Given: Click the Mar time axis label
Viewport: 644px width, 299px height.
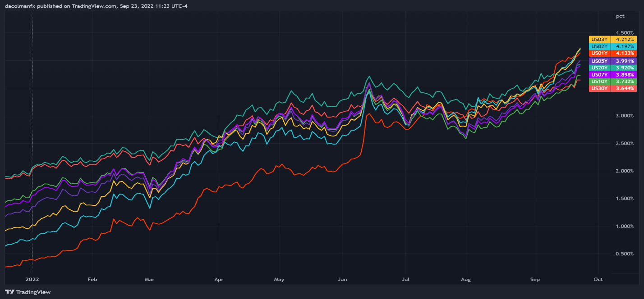Looking at the screenshot, I should click(149, 280).
